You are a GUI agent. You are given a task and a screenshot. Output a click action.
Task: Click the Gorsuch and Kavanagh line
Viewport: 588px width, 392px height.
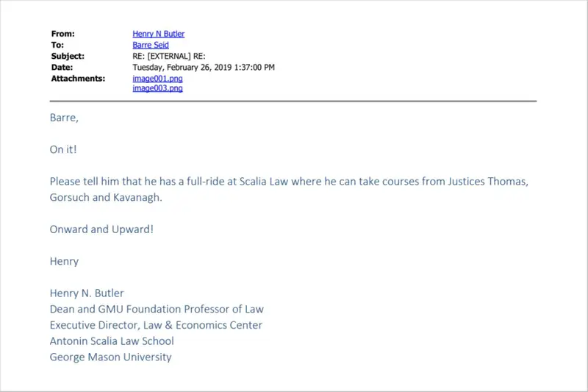pos(106,197)
